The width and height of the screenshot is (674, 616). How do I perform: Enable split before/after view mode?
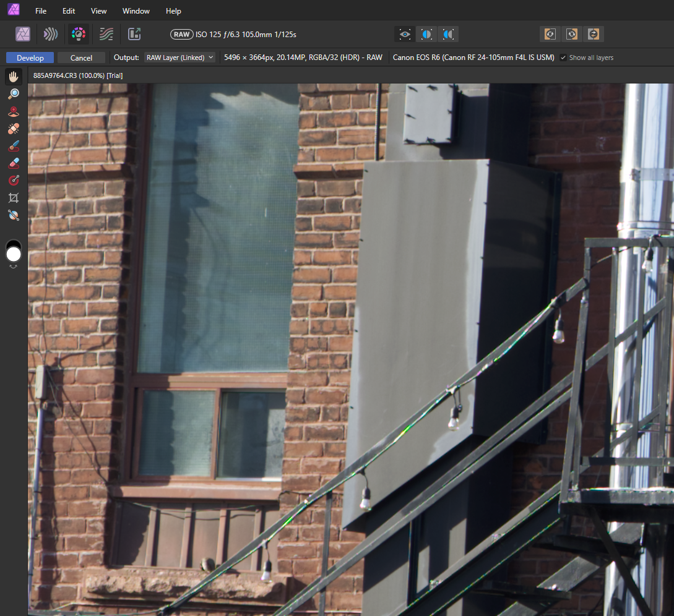click(426, 35)
